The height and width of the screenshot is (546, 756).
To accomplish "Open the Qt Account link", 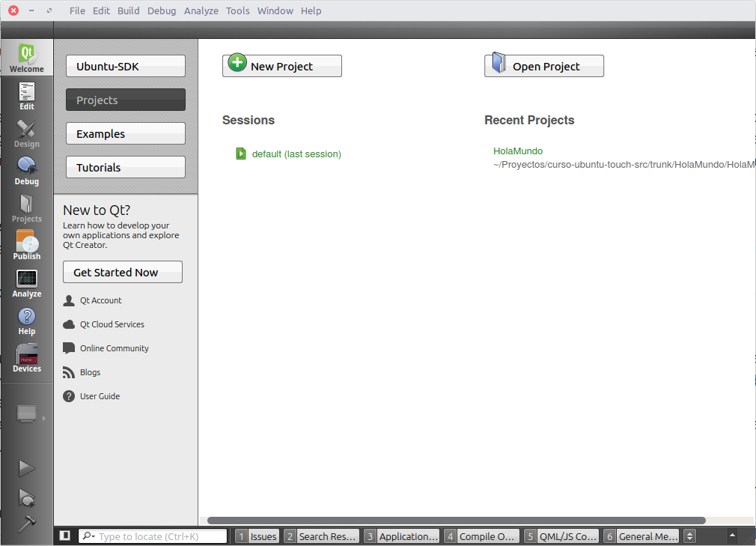I will pyautogui.click(x=101, y=300).
